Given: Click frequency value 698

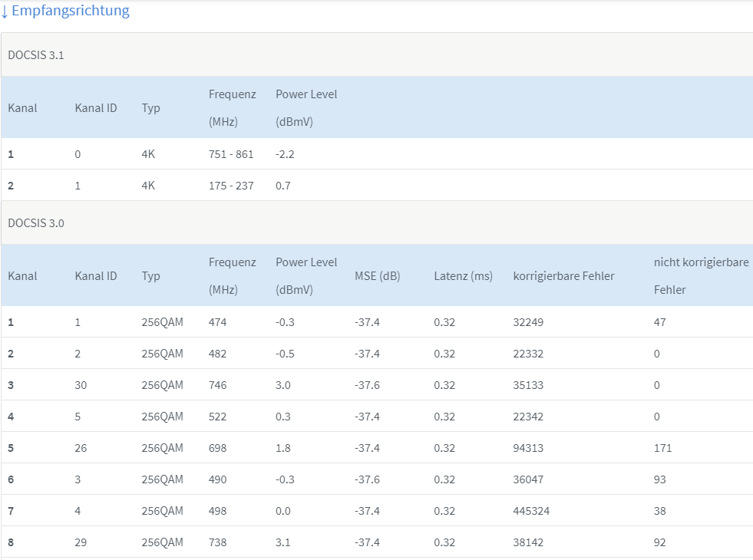Looking at the screenshot, I should coord(217,448).
